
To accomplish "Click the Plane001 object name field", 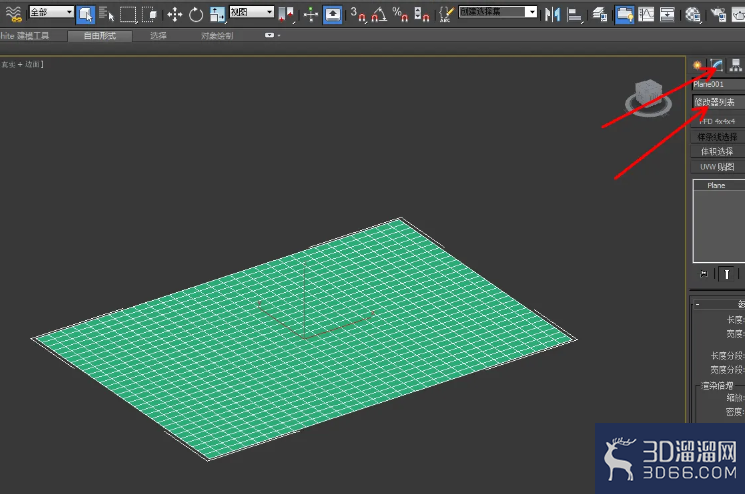I will [718, 85].
